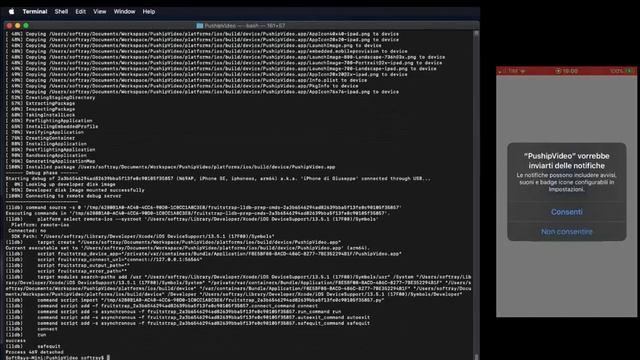The image size is (640, 360).
Task: Close the Terminal window with the red button
Action: pos(9,25)
